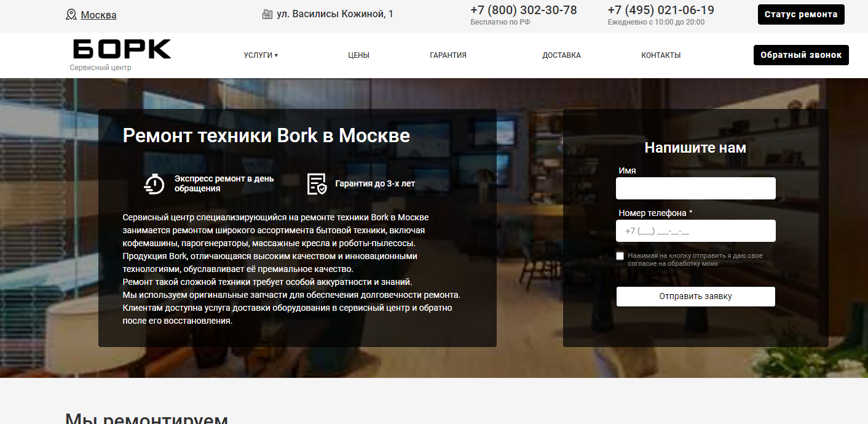868x424 pixels.
Task: Call the +7 (495) 021-06-19 number
Action: coord(661,10)
